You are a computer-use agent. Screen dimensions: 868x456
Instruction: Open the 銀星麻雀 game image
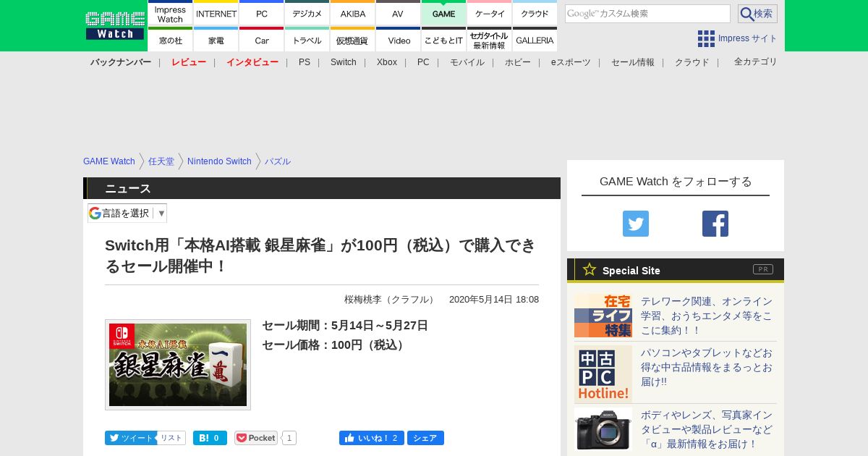pos(178,365)
